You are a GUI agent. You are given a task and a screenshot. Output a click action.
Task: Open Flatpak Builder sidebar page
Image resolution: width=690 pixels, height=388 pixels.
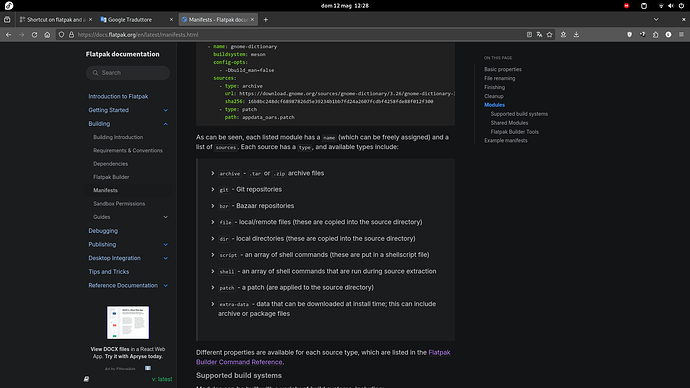tap(111, 177)
